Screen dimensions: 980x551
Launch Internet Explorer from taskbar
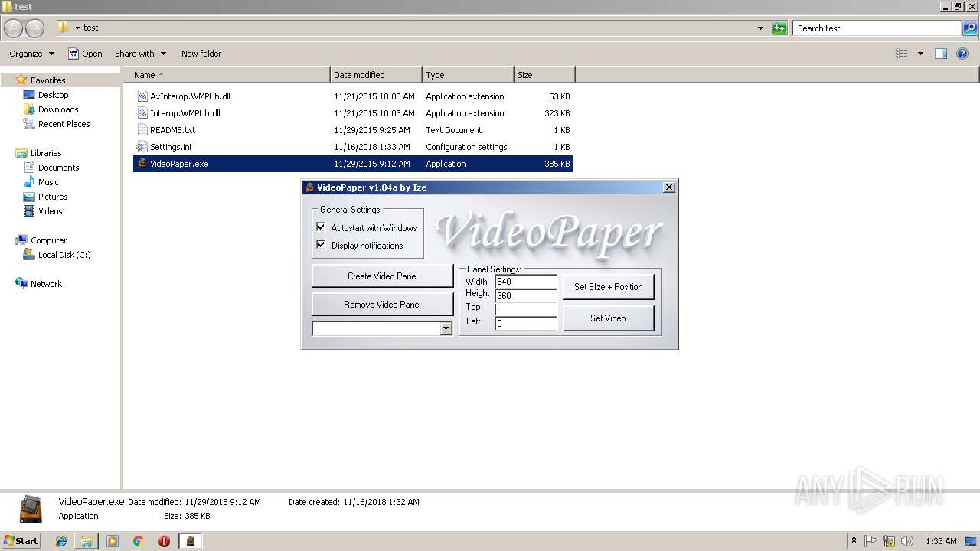[x=61, y=541]
